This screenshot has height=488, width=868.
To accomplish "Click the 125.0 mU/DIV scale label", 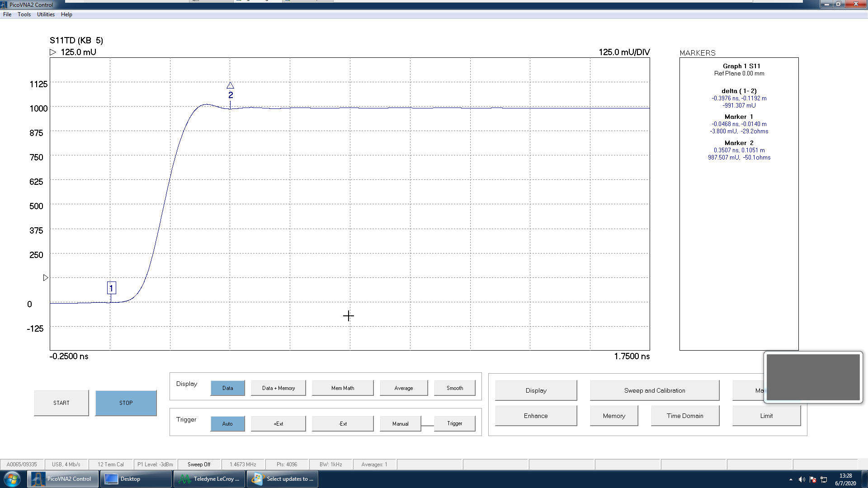I will [x=624, y=52].
